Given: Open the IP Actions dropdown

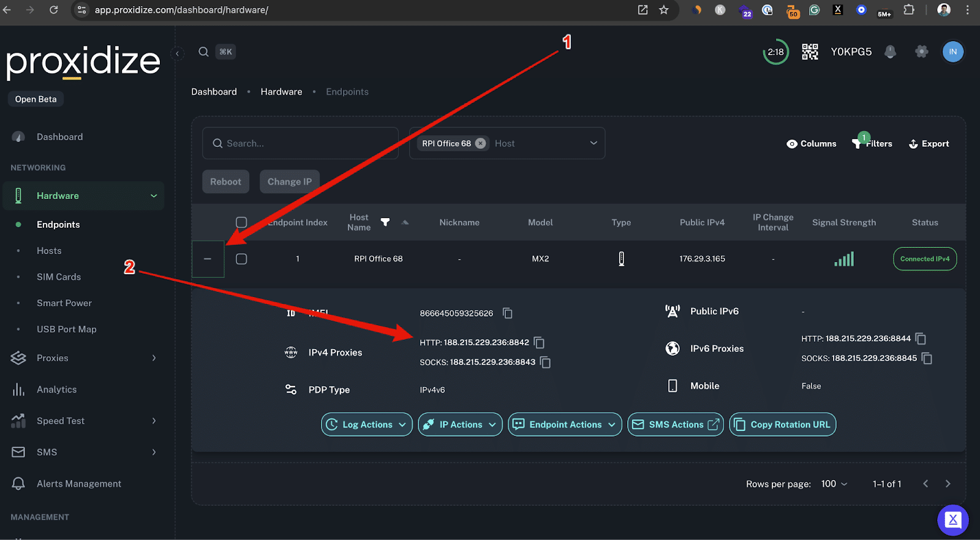Looking at the screenshot, I should 460,424.
